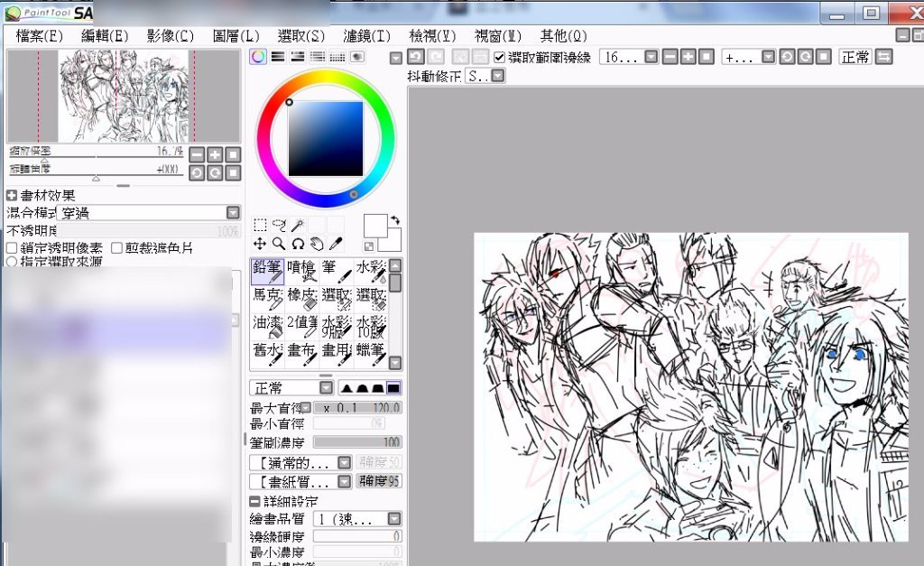Image resolution: width=924 pixels, height=566 pixels.
Task: Open the 編輯(E) menu
Action: tap(105, 36)
